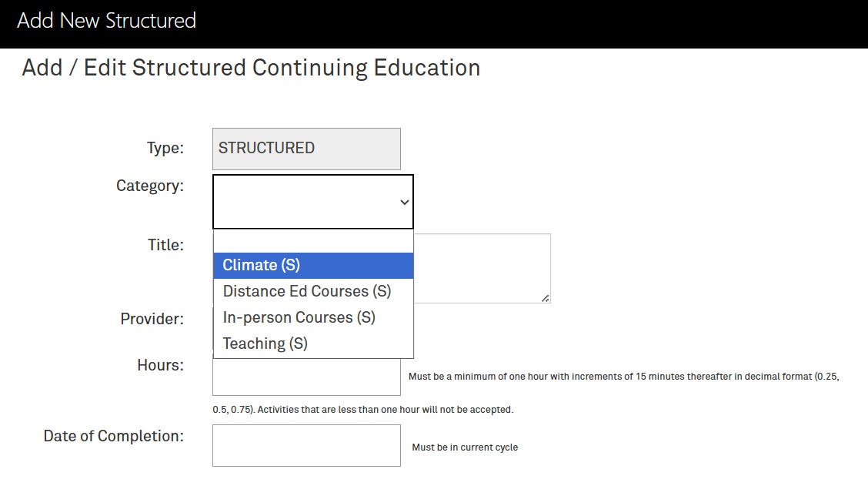This screenshot has height=486, width=868.
Task: Click the Add New Structured header title
Action: pos(106,21)
